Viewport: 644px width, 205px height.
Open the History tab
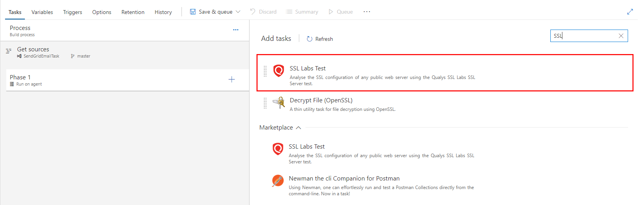163,12
